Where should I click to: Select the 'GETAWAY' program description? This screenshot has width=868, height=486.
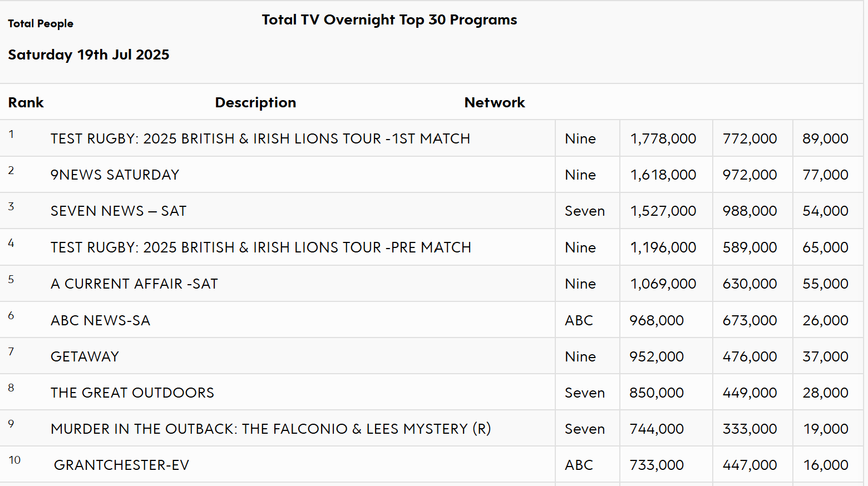click(x=85, y=356)
